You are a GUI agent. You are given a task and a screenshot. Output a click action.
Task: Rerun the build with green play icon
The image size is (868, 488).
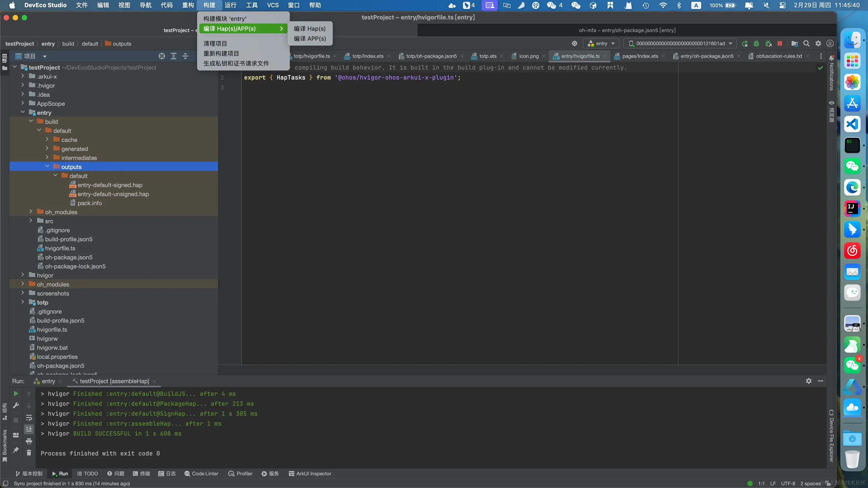tap(16, 393)
